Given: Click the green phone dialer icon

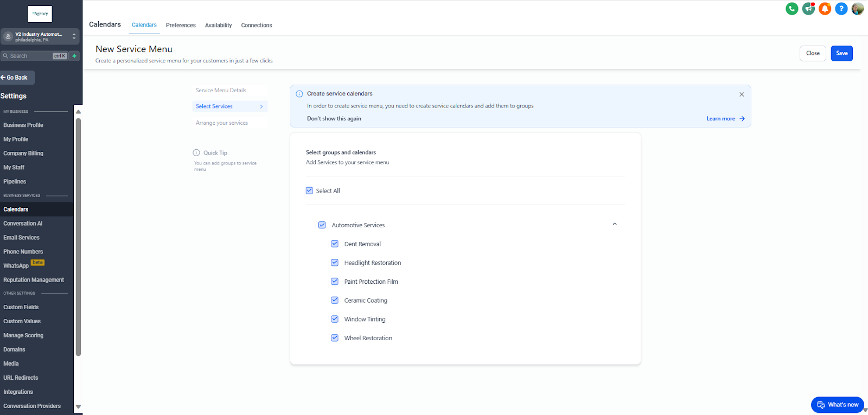Looking at the screenshot, I should coord(792,9).
